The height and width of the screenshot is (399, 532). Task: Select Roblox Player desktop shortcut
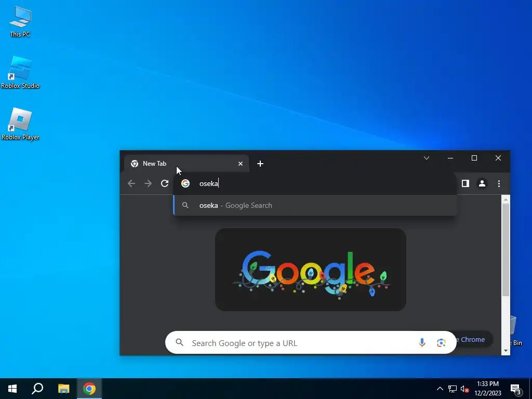(x=20, y=124)
